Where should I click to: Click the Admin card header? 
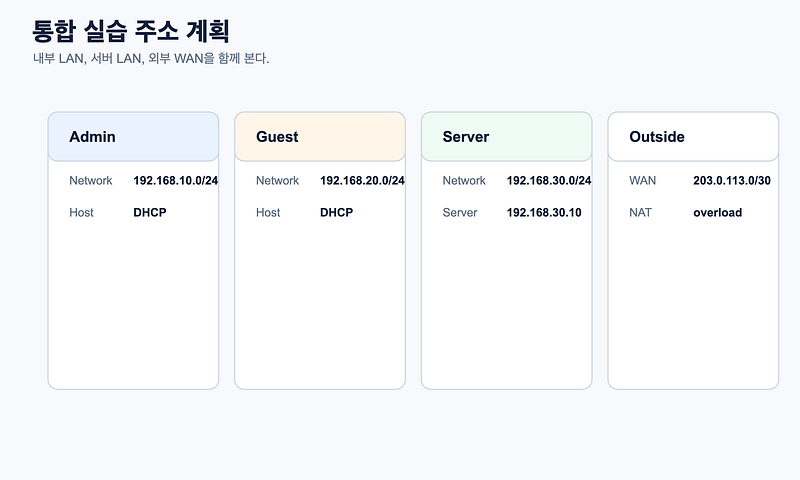coord(133,137)
